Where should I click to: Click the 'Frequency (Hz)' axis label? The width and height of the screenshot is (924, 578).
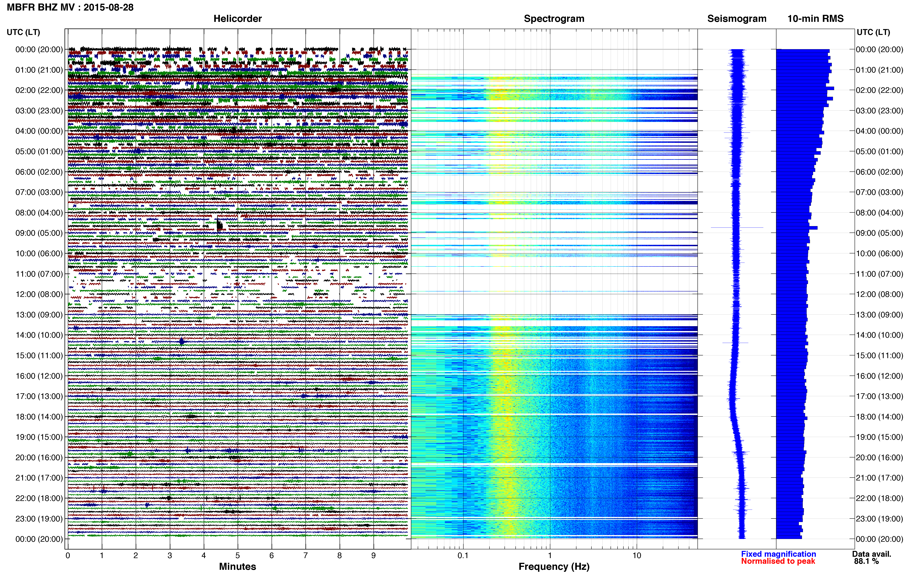coord(554,566)
